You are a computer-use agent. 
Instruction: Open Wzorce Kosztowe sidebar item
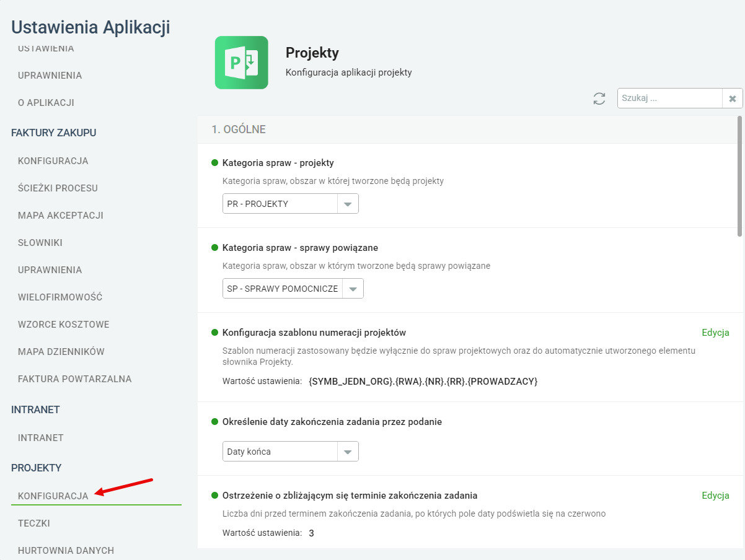click(64, 325)
